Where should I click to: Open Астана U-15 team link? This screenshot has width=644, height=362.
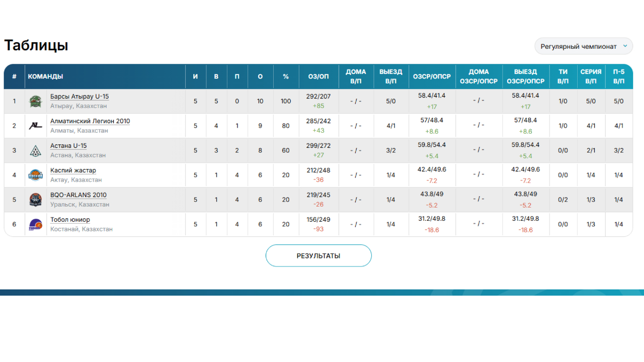(68, 146)
